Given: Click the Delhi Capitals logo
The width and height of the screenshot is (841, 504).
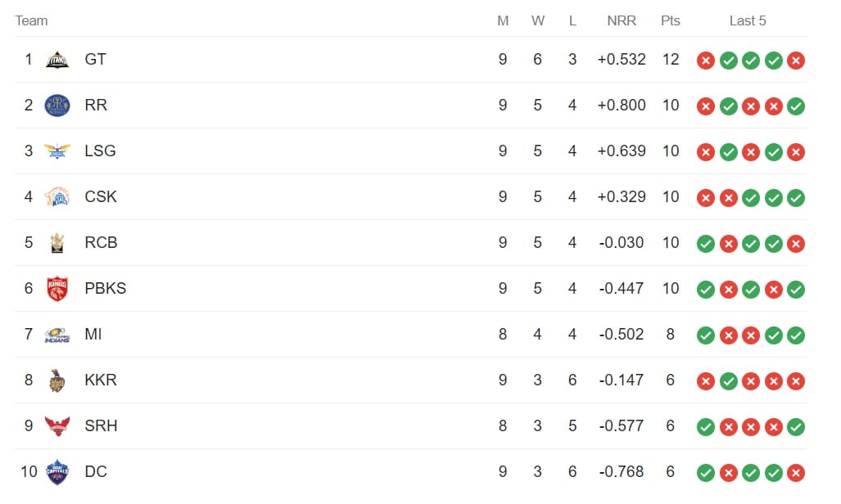Looking at the screenshot, I should click(x=57, y=472).
